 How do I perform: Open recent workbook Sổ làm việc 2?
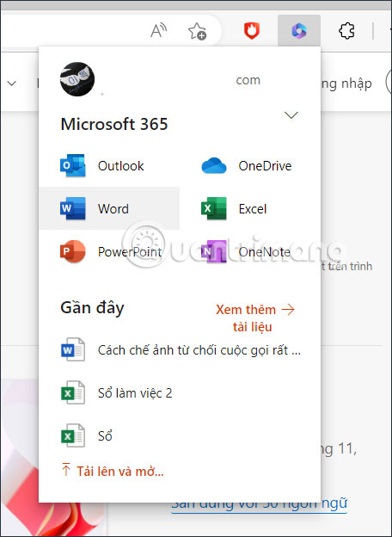pos(181,392)
